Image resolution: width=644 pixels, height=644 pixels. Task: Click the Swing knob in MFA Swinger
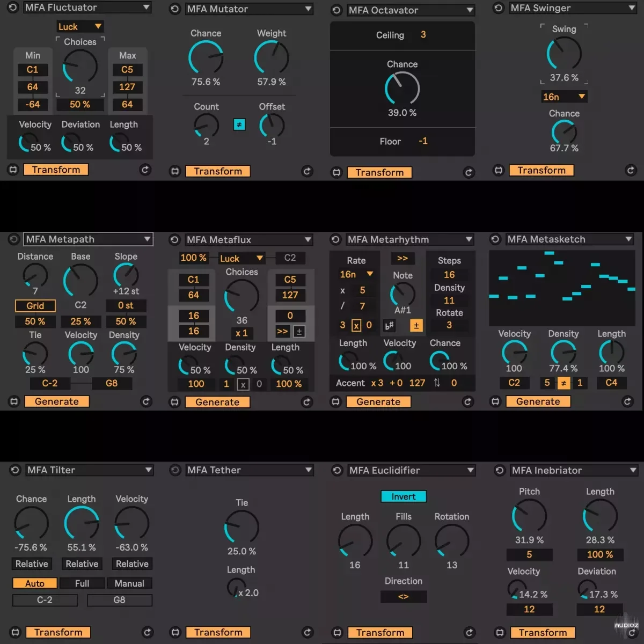point(564,54)
